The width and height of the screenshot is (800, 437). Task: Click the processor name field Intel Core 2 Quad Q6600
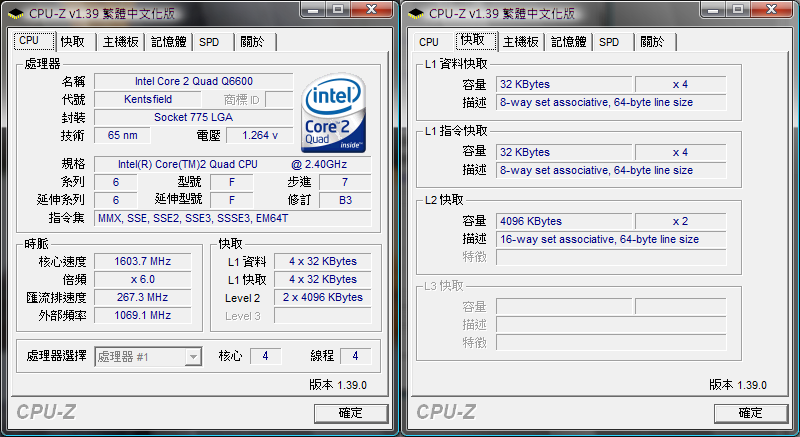pos(194,81)
